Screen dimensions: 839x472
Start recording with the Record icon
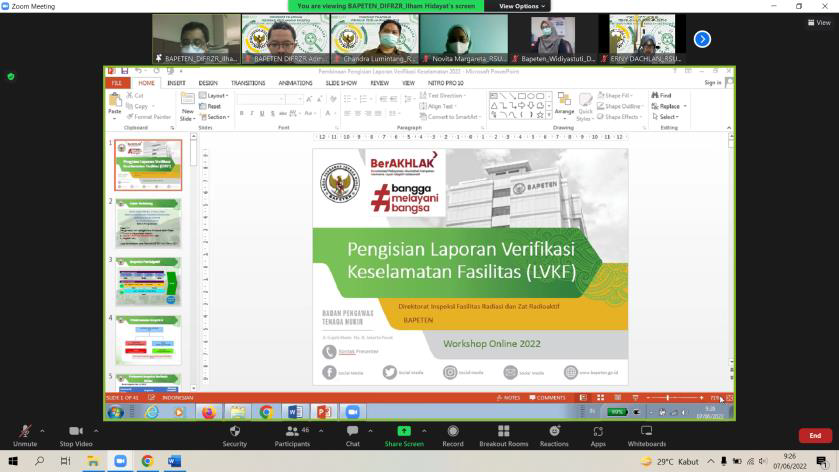click(x=453, y=432)
